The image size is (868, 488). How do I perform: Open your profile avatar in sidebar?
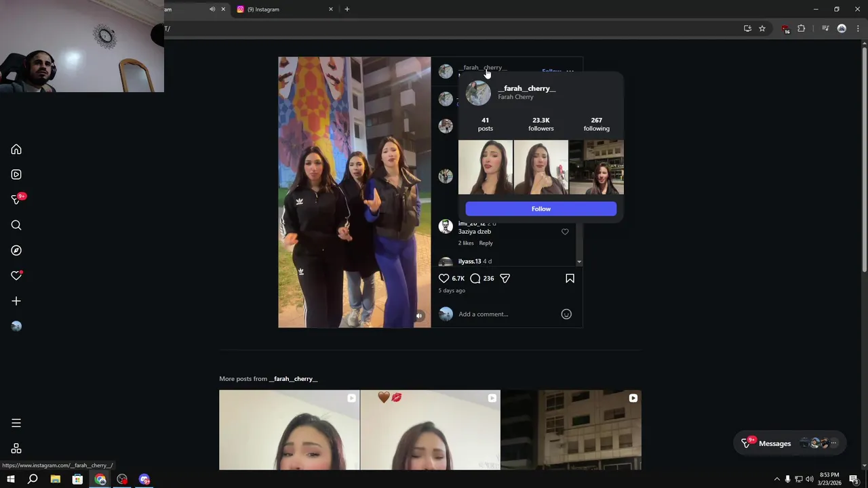pyautogui.click(x=16, y=326)
